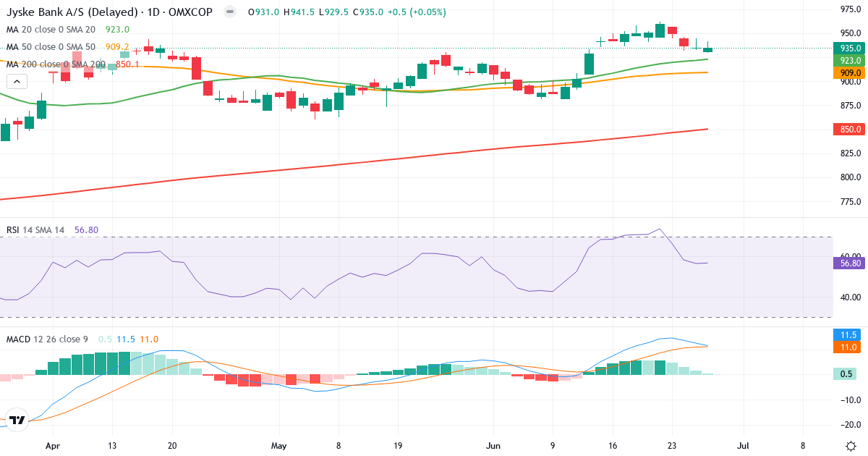
Task: Click the high value H941.5
Action: tap(297, 12)
